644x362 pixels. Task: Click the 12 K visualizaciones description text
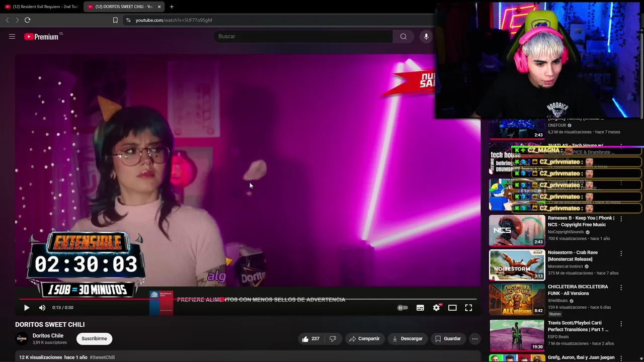pyautogui.click(x=40, y=357)
